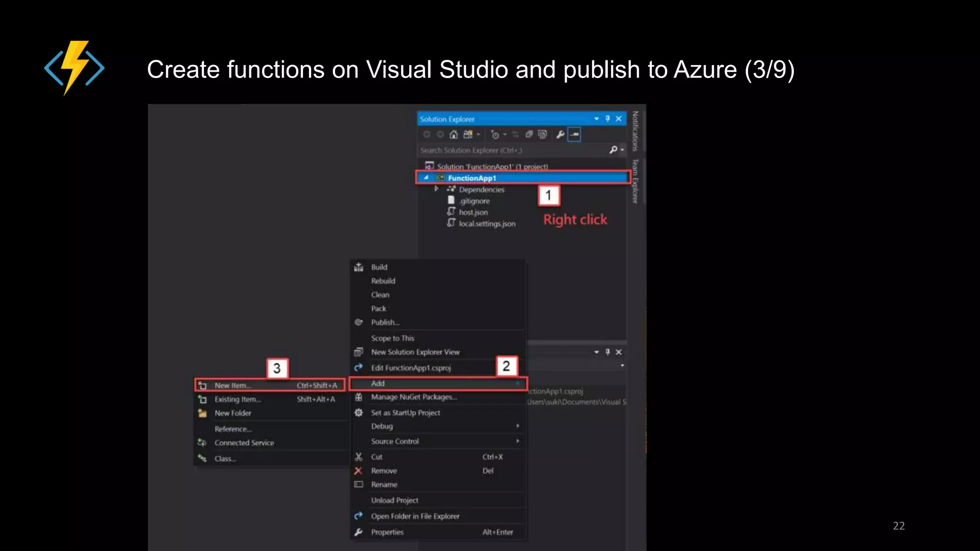Choose New Folder in Add submenu
Viewport: 980px width, 551px height.
[270, 413]
